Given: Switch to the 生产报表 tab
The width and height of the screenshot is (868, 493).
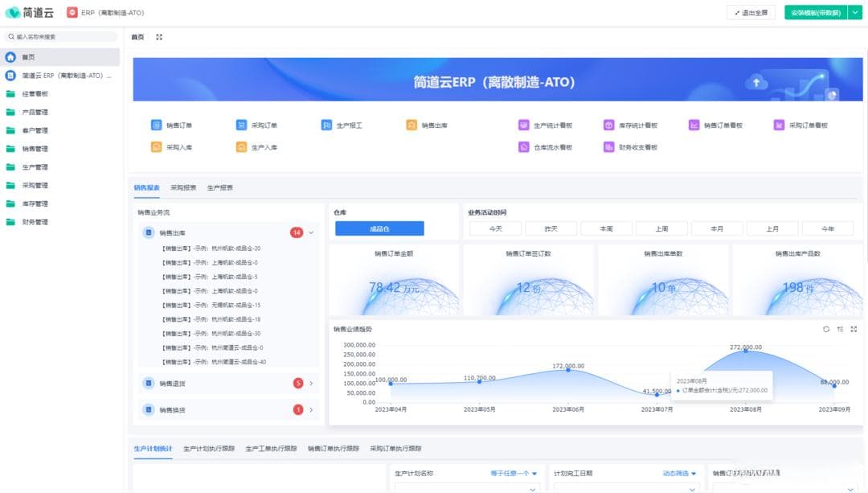Looking at the screenshot, I should point(219,187).
